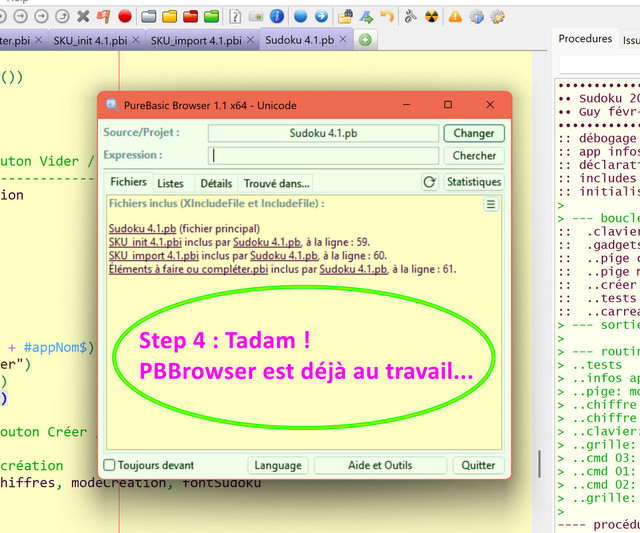Click the binoculars-on-folder search toolbar icon

tap(345, 16)
